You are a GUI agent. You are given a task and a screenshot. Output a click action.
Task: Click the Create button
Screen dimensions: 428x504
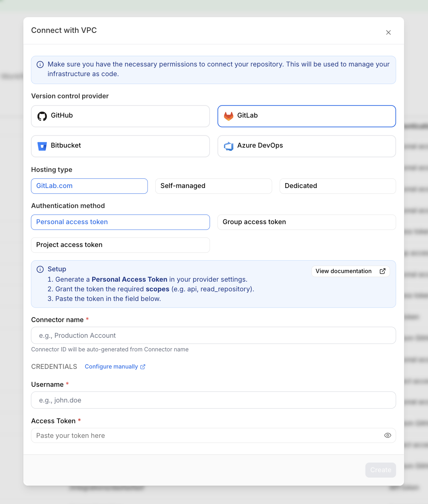380,470
